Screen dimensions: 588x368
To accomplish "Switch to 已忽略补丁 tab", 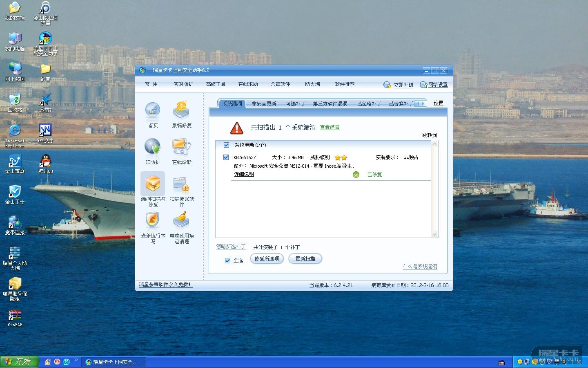I will pos(369,104).
